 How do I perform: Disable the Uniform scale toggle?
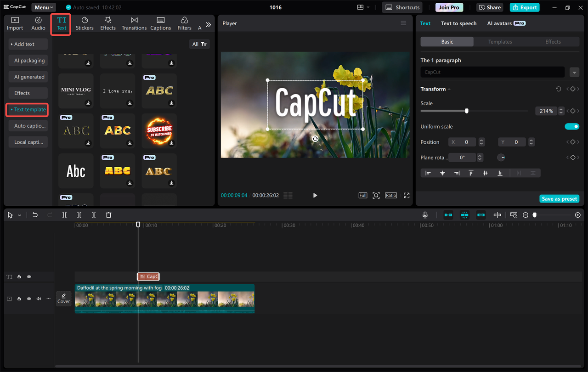(x=572, y=126)
